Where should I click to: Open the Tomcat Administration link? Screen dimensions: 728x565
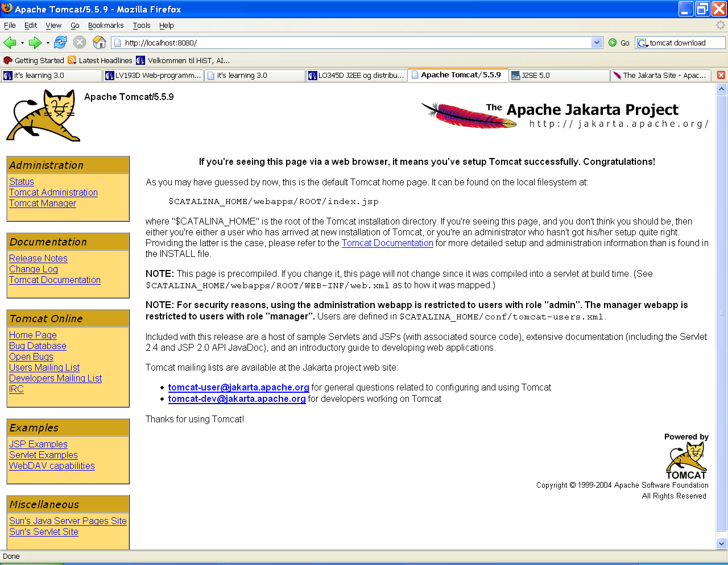[x=53, y=192]
